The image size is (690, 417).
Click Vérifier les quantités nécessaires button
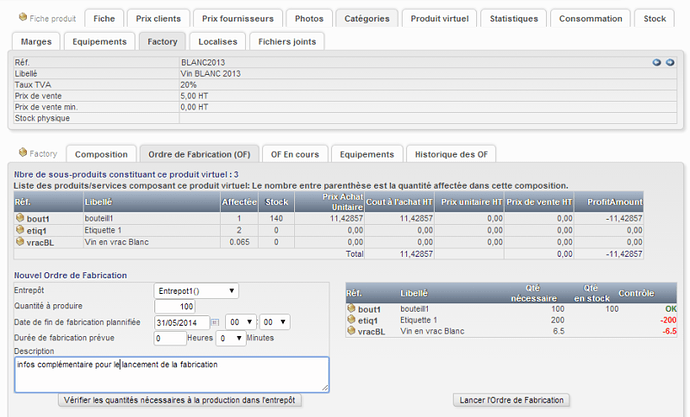click(x=179, y=400)
